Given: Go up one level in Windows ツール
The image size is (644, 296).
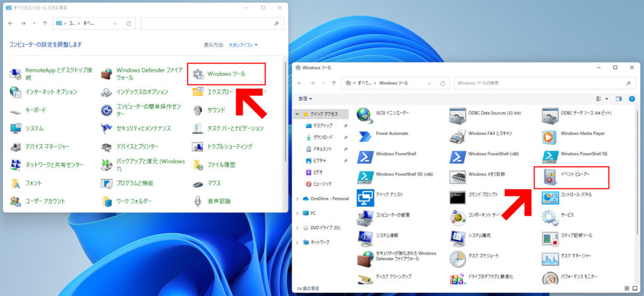Looking at the screenshot, I should 334,83.
